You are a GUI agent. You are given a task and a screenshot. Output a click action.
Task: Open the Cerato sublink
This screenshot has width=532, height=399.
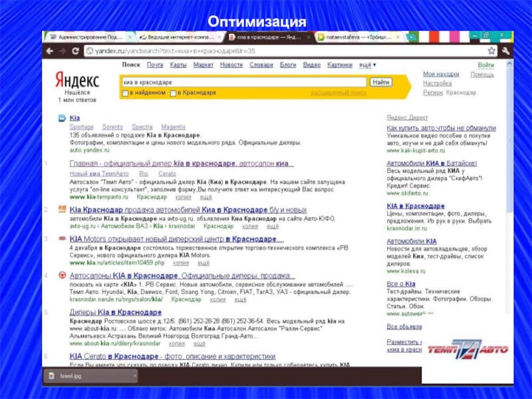(x=168, y=174)
